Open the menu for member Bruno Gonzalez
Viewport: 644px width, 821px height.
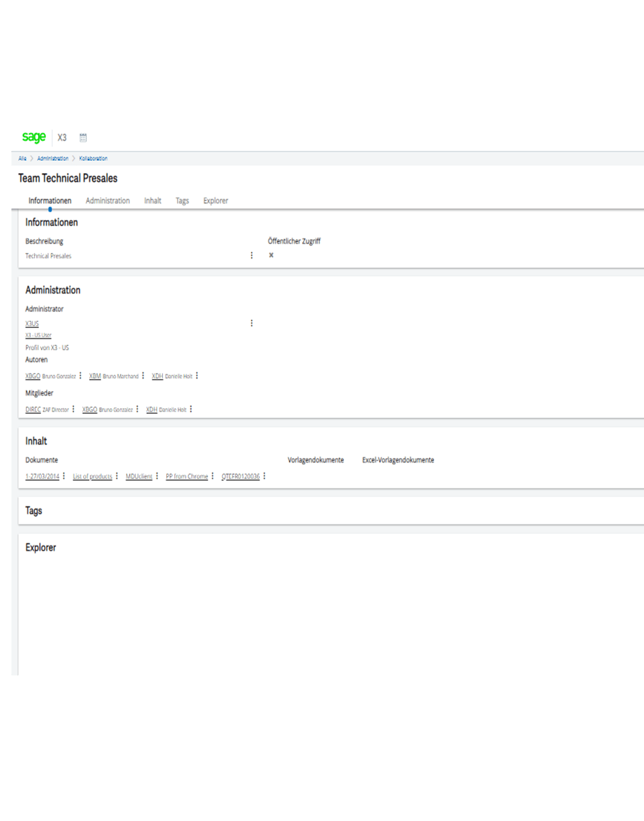click(x=138, y=409)
